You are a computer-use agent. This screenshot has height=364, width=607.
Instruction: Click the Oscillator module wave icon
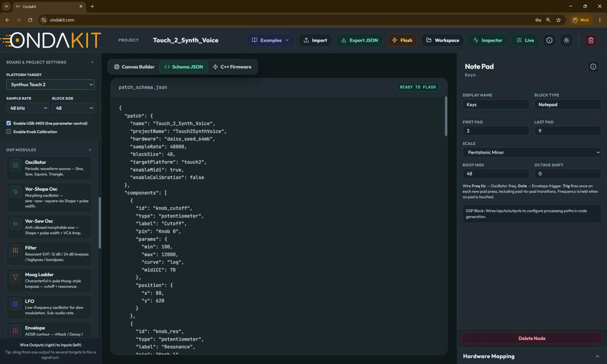[x=15, y=165]
